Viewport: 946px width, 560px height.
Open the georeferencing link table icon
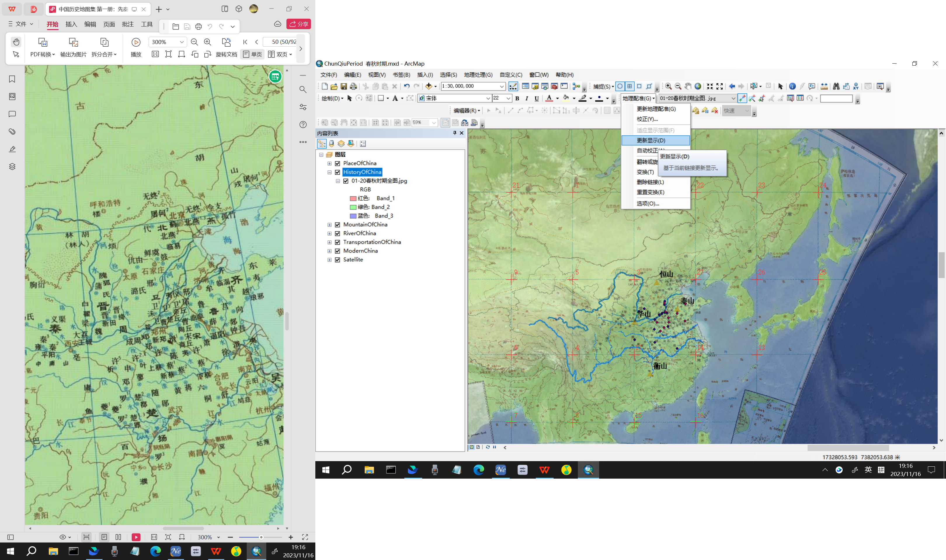click(x=800, y=99)
